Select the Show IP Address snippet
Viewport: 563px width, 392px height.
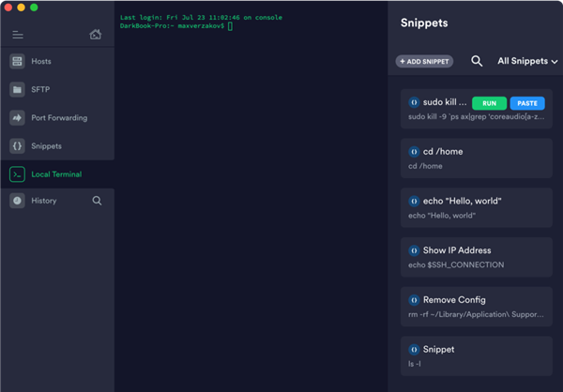(476, 256)
